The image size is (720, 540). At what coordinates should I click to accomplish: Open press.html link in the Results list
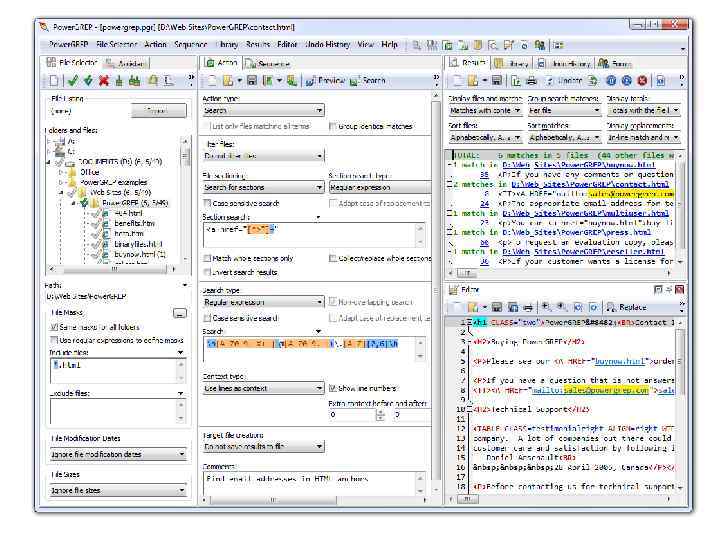tap(577, 232)
